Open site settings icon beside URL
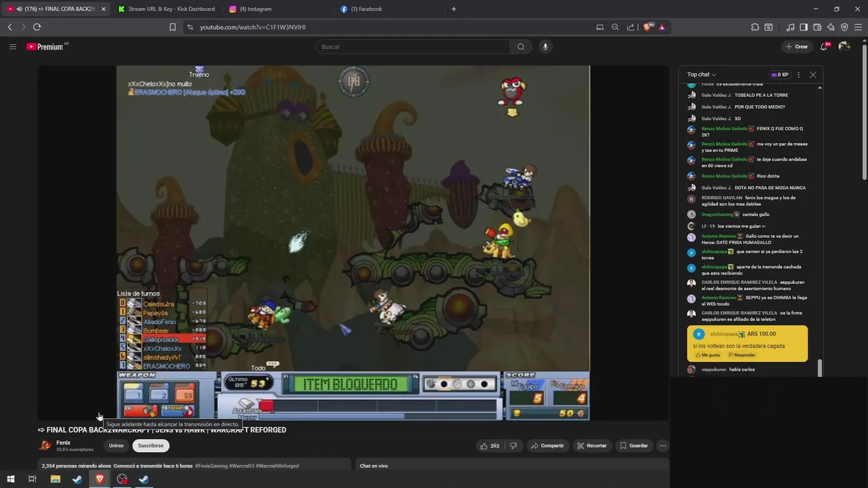Image resolution: width=868 pixels, height=488 pixels. click(190, 27)
